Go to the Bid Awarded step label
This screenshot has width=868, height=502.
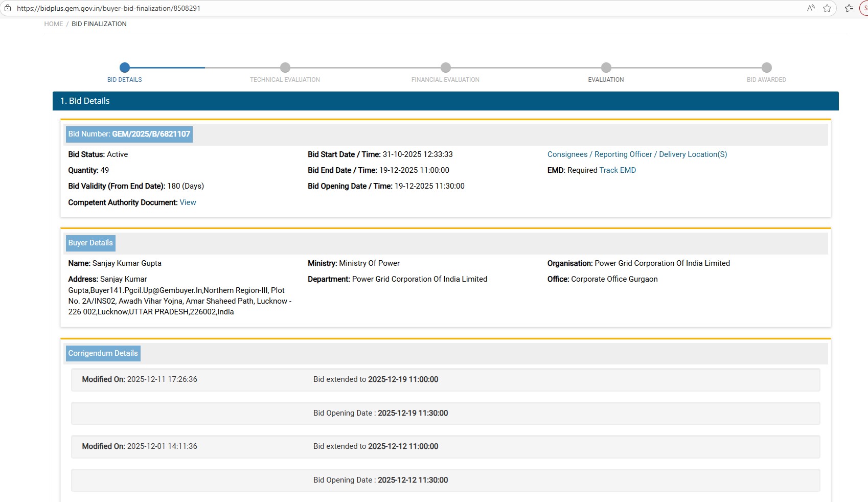[x=766, y=80]
